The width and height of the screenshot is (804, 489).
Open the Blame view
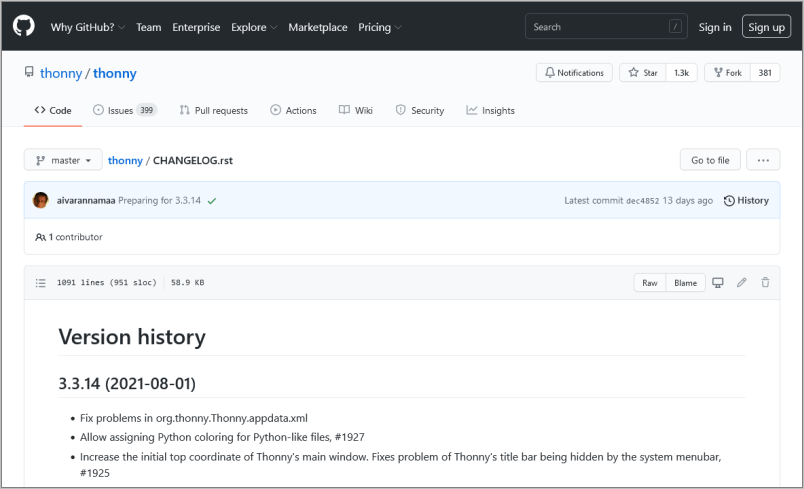coord(686,283)
